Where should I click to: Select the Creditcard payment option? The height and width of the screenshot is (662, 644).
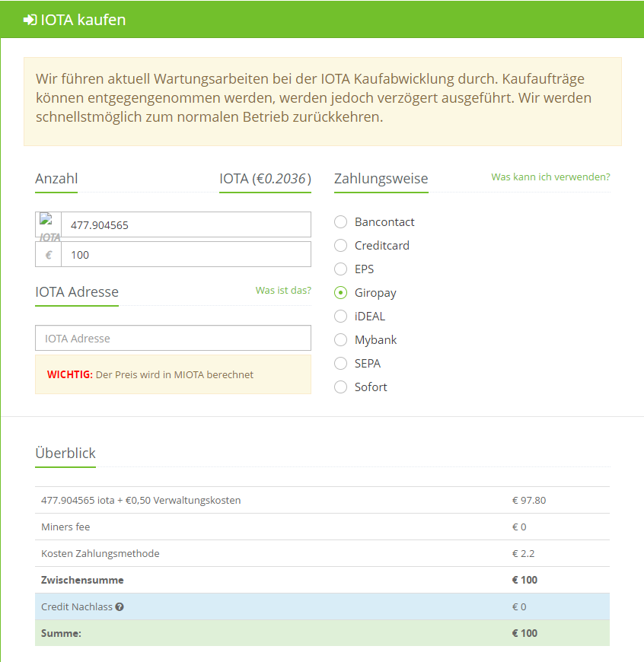coord(341,245)
